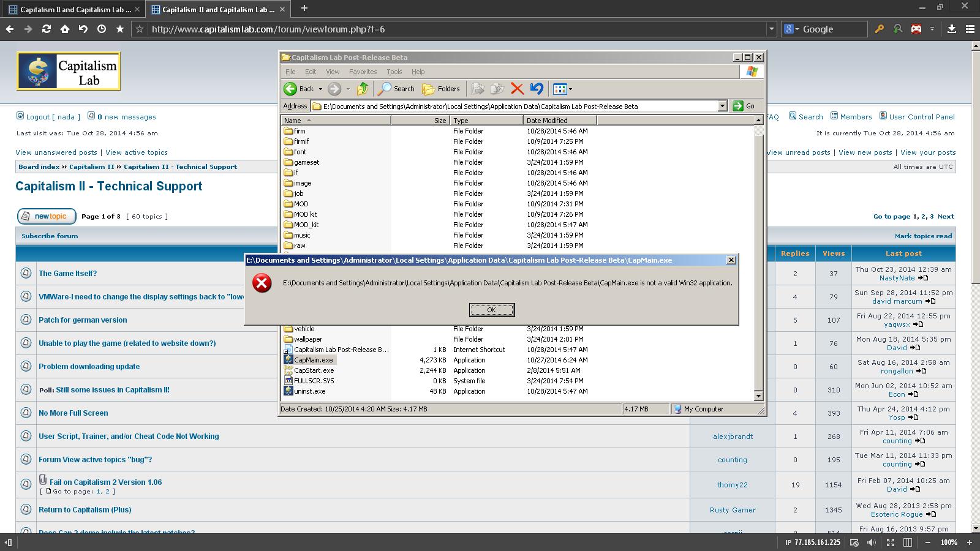Screen dimensions: 980x551
Task: Open the bookmarks star in browser toolbar
Action: pos(120,29)
